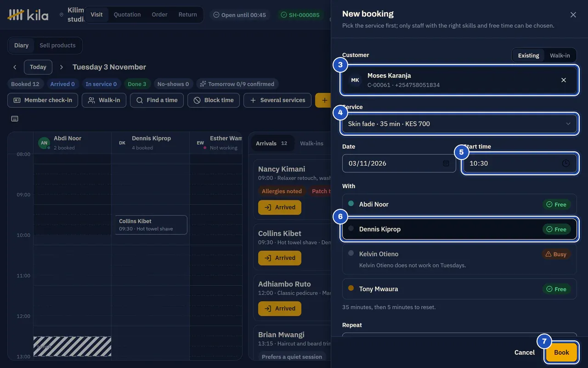
Task: Open the start time clock picker
Action: click(x=565, y=163)
